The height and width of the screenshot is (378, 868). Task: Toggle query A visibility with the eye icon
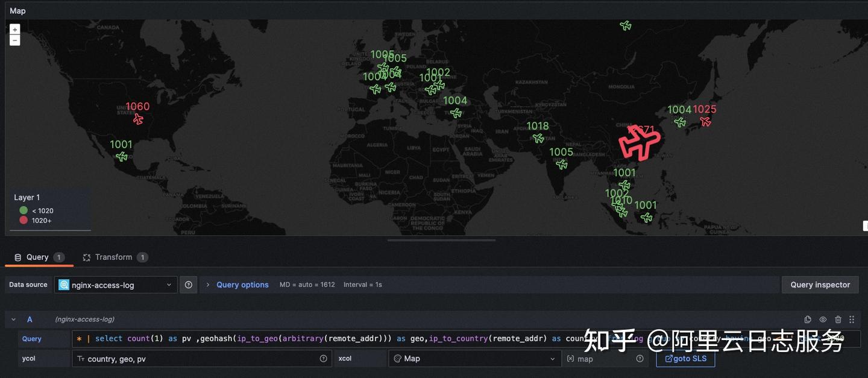pos(822,319)
